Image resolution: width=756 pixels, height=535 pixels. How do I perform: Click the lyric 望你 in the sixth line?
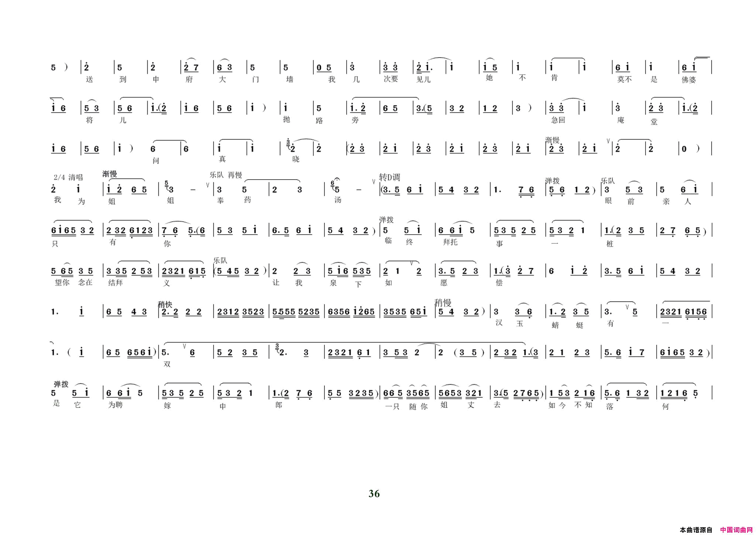pyautogui.click(x=62, y=282)
